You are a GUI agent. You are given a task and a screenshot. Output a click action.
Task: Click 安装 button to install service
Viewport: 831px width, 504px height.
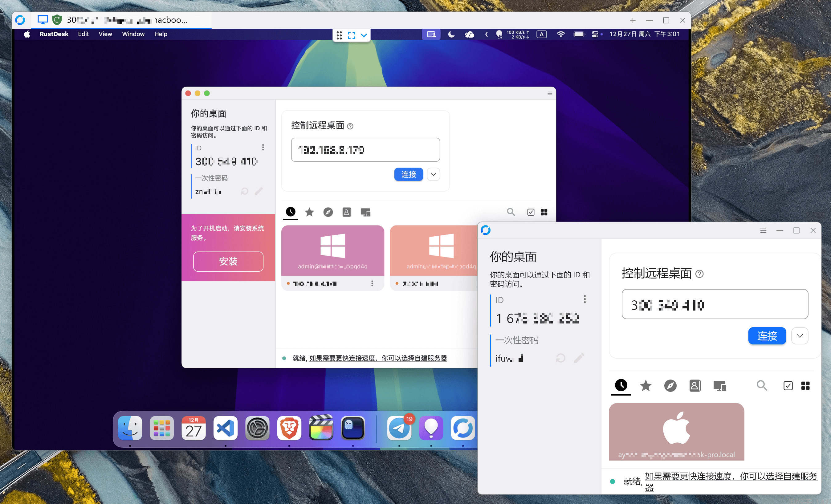228,261
